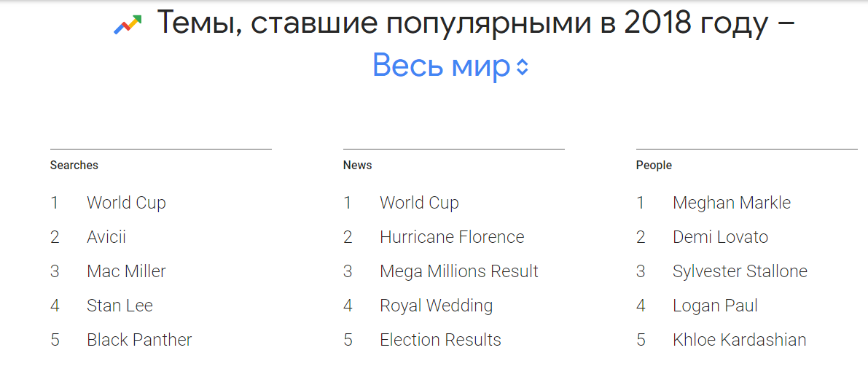Select "Hurricane Florence" news topic
The image size is (868, 388).
click(452, 237)
